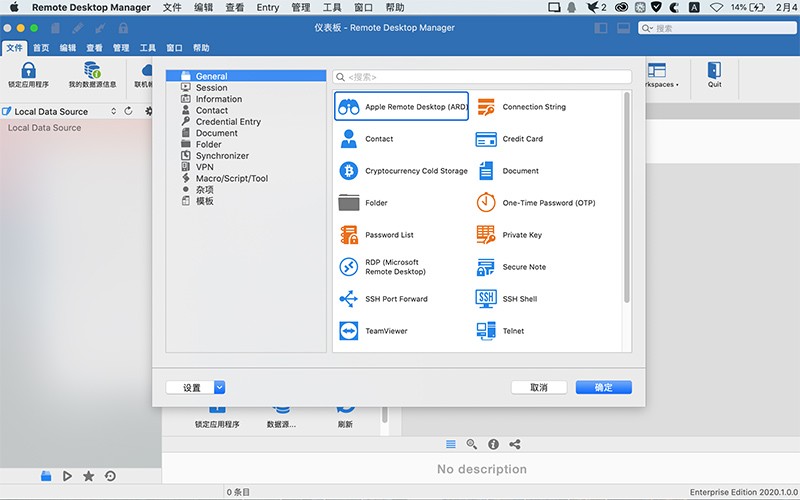Image resolution: width=800 pixels, height=500 pixels.
Task: Open the 设置 dropdown arrow
Action: (x=219, y=387)
